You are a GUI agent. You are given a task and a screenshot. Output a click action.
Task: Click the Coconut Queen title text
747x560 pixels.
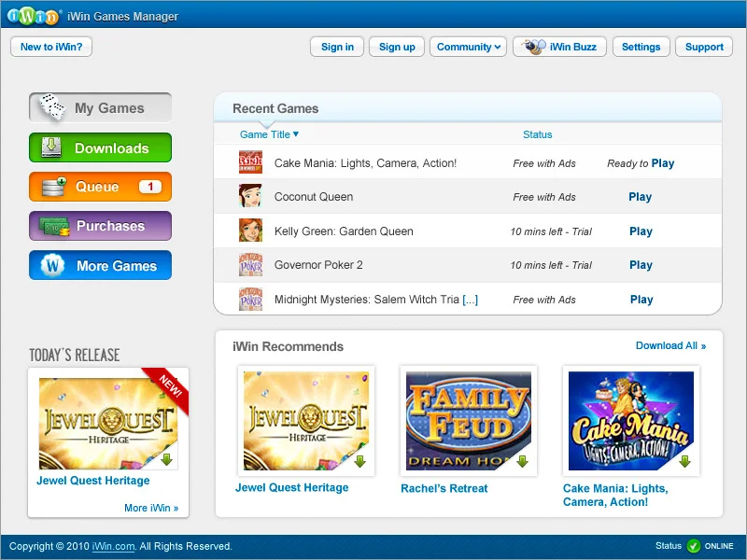click(314, 197)
